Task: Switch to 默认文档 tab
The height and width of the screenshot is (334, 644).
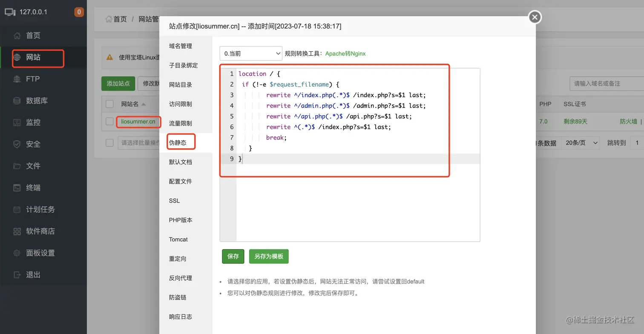Action: [x=186, y=162]
